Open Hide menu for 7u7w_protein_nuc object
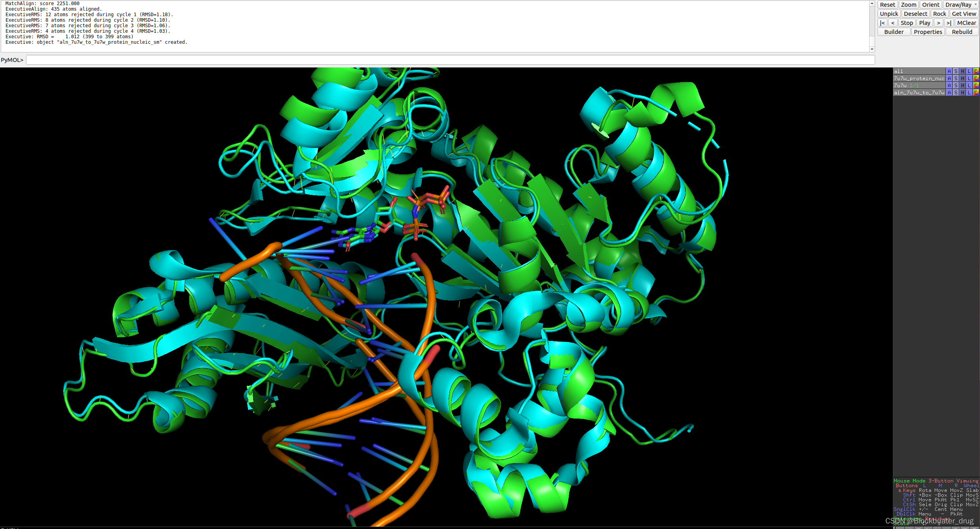Viewport: 980px width, 529px height. point(963,79)
